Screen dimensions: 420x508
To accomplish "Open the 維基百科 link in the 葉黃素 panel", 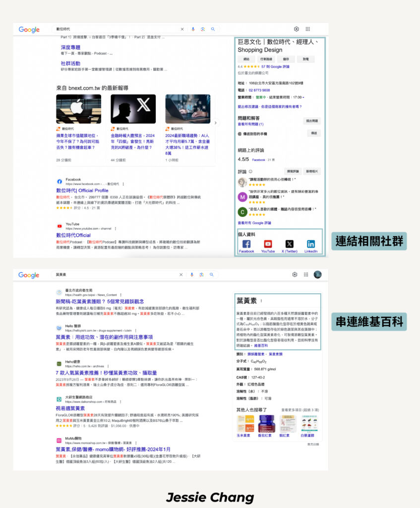I will coord(261,346).
